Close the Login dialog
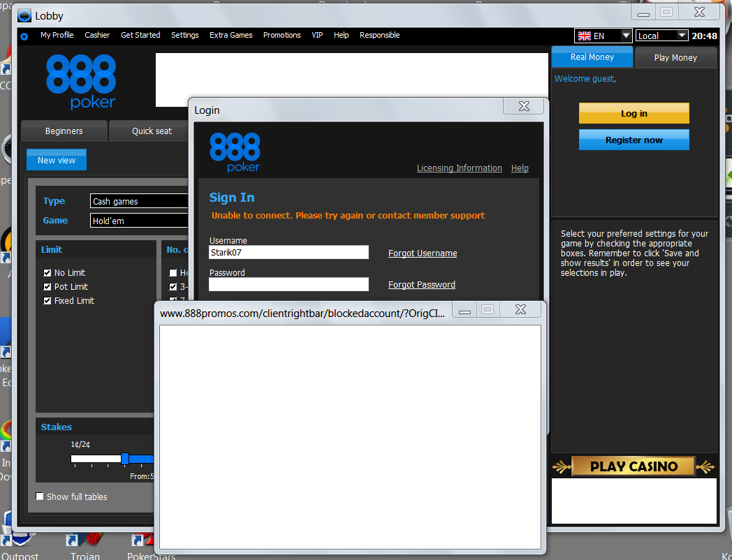Viewport: 732px width, 560px height. [524, 106]
